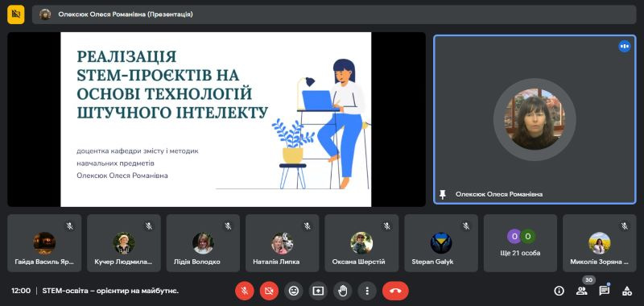Toggle the camera off button

[x=269, y=291]
